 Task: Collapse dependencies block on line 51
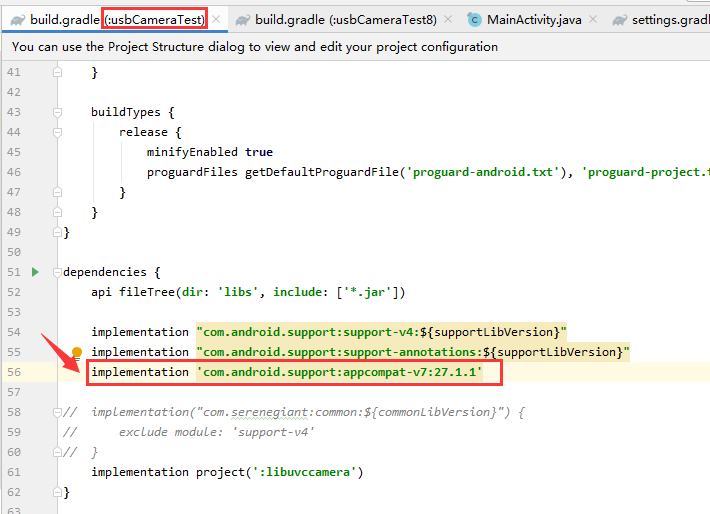[x=58, y=272]
